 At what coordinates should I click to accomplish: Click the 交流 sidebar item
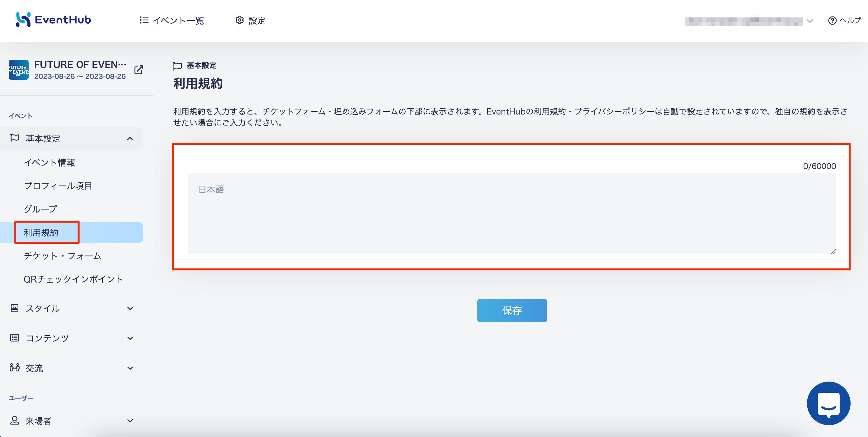pos(71,368)
